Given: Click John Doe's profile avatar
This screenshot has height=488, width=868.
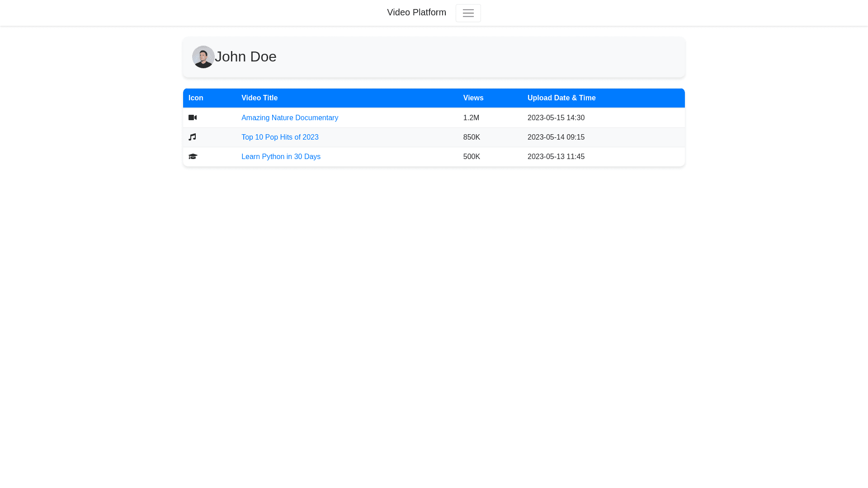Looking at the screenshot, I should 203,57.
